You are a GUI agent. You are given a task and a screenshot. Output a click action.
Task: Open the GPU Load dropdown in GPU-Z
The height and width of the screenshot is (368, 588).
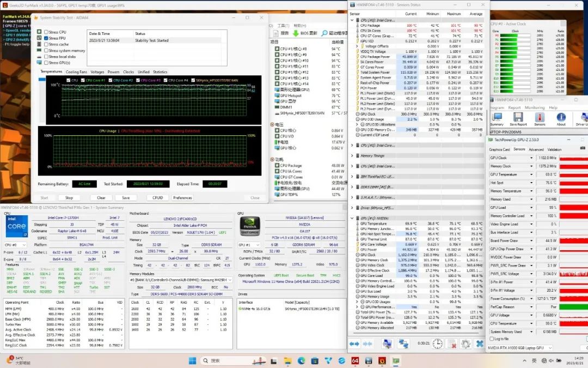pos(531,208)
